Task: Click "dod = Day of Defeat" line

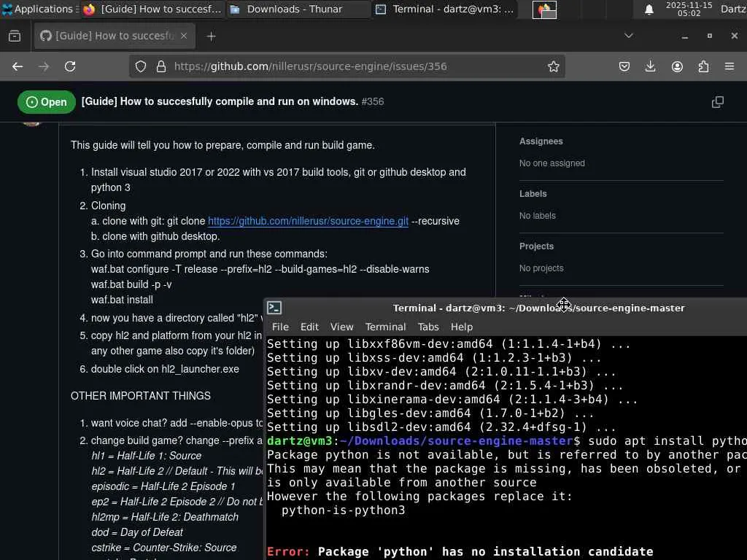Action: 137,532
